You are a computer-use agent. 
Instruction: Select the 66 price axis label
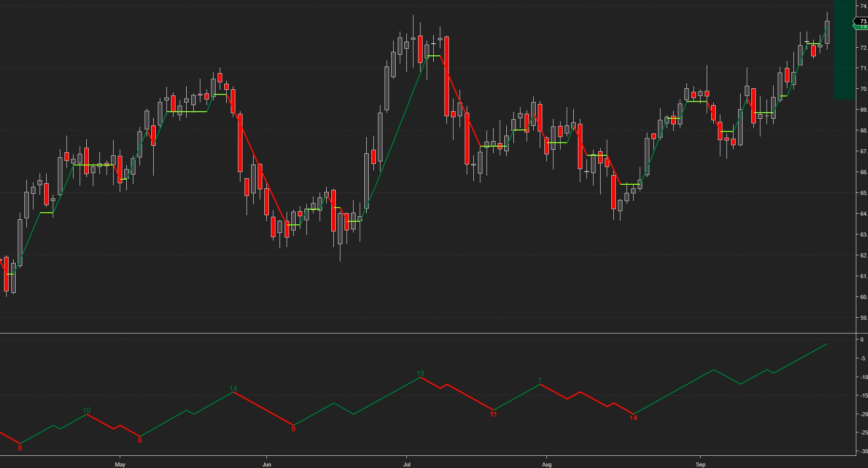click(x=863, y=172)
